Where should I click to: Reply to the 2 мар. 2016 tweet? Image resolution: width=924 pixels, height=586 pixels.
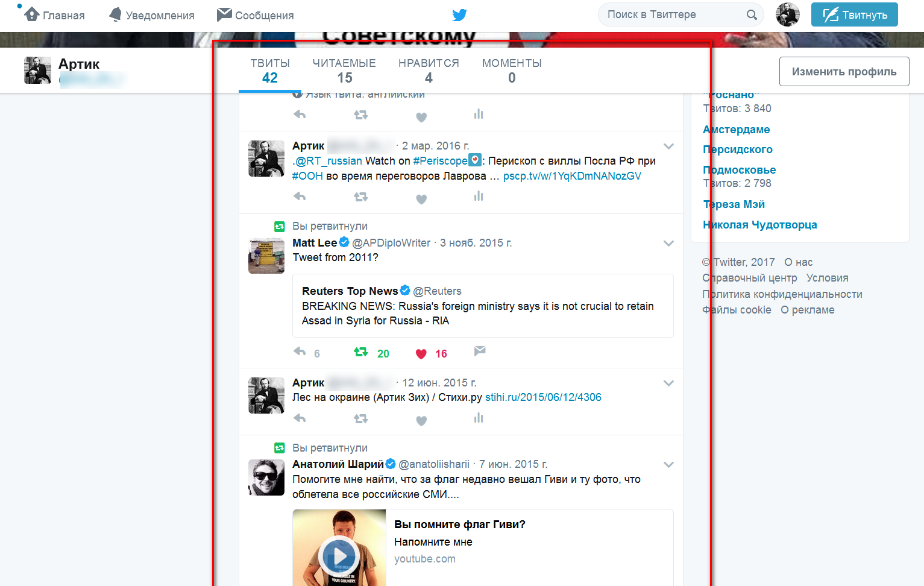click(x=300, y=196)
